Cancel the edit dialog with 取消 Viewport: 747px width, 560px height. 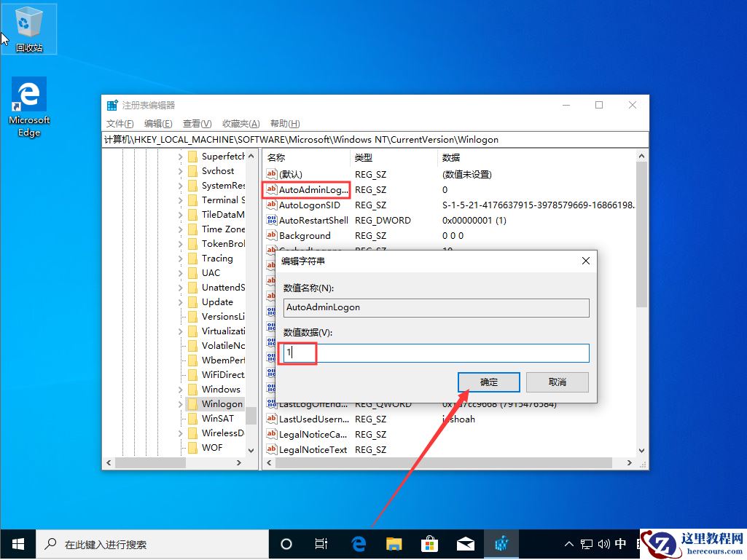[557, 382]
